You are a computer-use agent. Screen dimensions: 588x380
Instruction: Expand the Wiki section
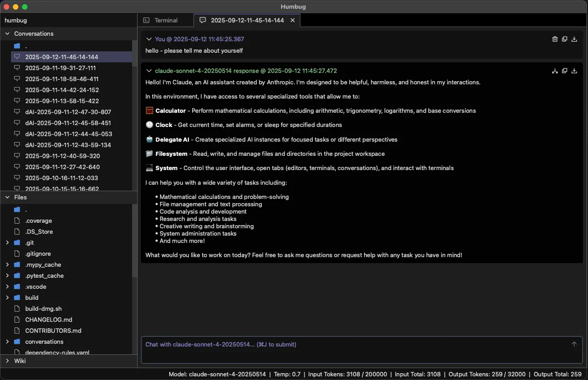7,361
